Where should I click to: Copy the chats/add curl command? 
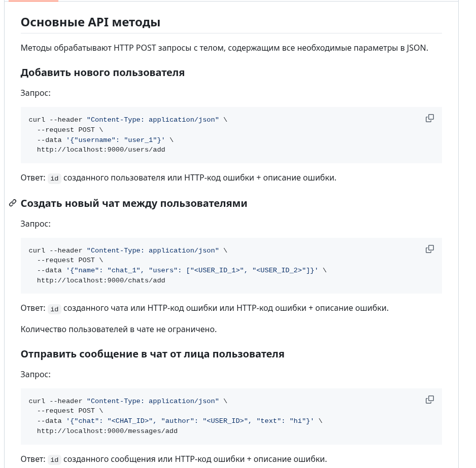point(429,249)
